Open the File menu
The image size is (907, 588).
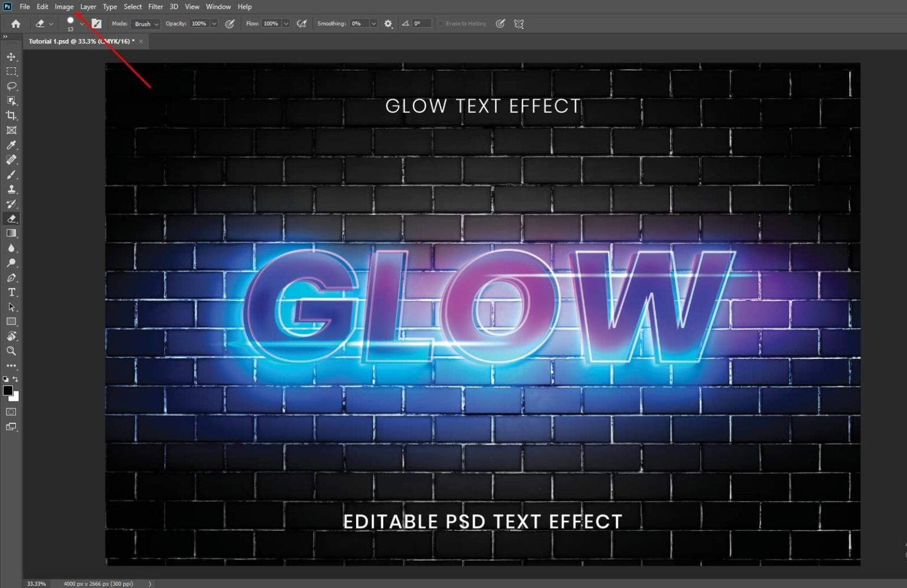[25, 6]
